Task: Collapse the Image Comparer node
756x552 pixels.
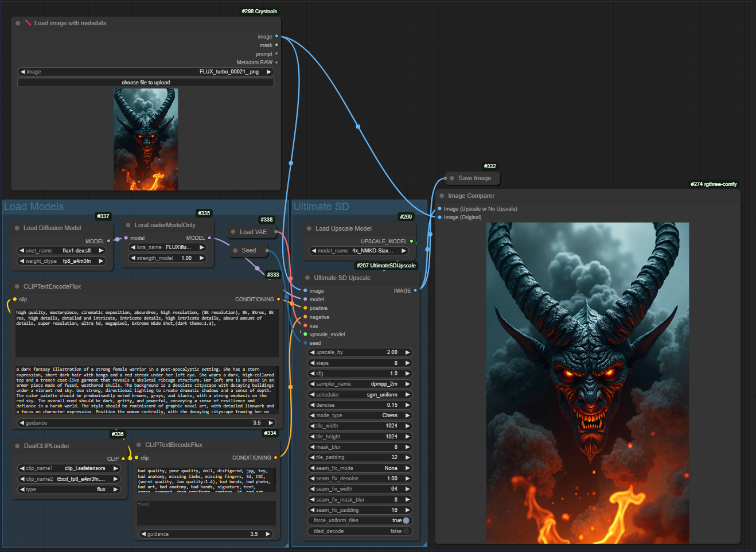Action: point(442,196)
